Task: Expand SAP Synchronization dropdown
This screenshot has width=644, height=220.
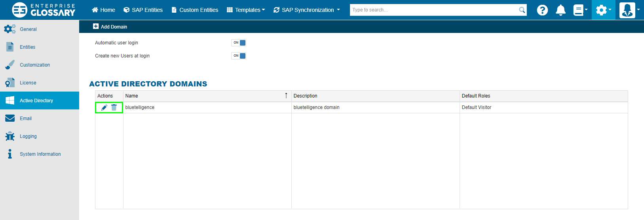Action: point(307,10)
